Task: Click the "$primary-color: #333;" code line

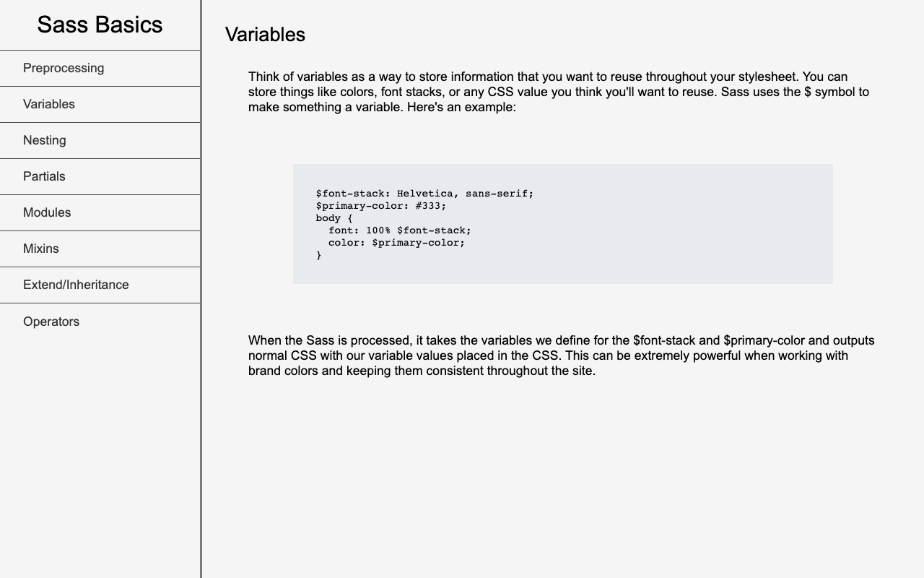Action: (x=381, y=206)
